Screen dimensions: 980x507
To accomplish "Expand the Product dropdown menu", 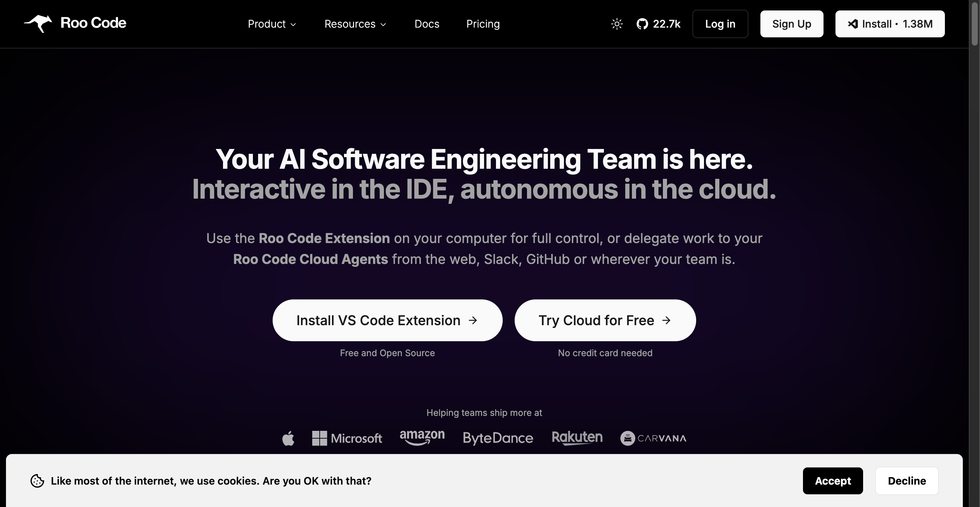I will tap(272, 24).
